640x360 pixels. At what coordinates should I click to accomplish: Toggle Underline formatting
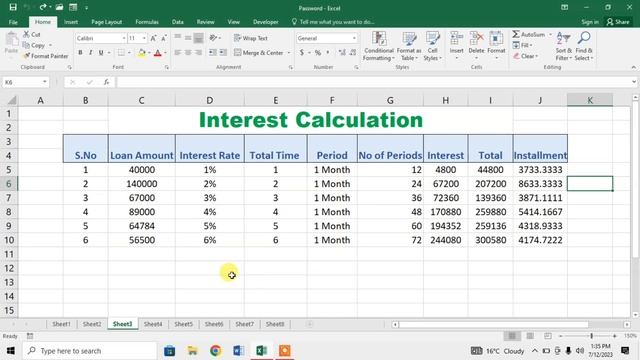101,53
